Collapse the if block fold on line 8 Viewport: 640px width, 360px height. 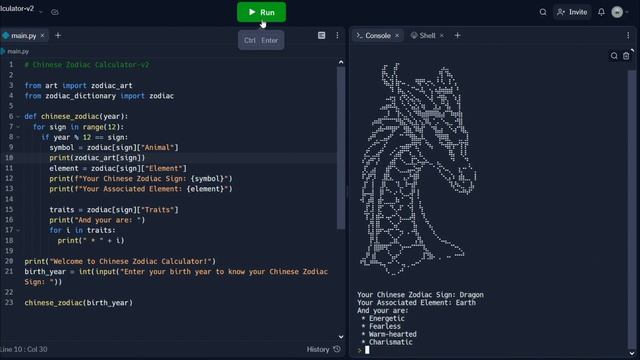(18, 137)
